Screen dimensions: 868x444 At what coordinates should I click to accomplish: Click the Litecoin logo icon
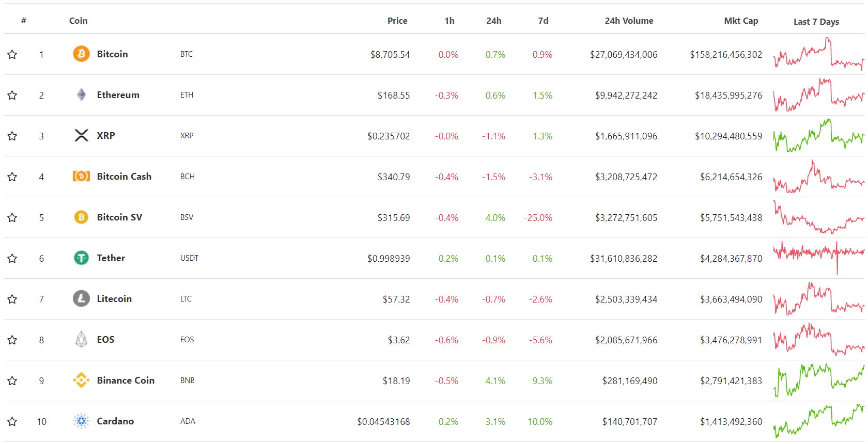pos(81,298)
